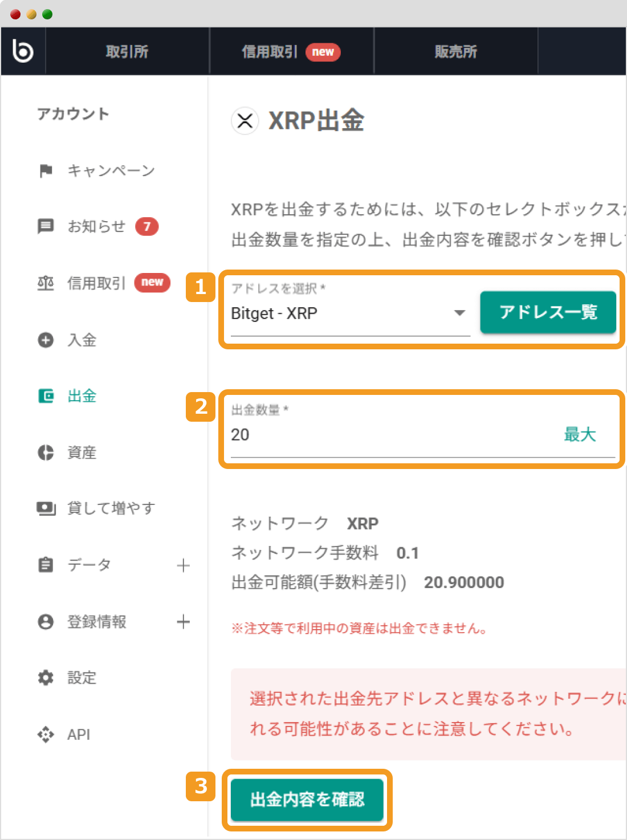
Task: Open 資産 via the pie chart icon
Action: click(x=46, y=452)
